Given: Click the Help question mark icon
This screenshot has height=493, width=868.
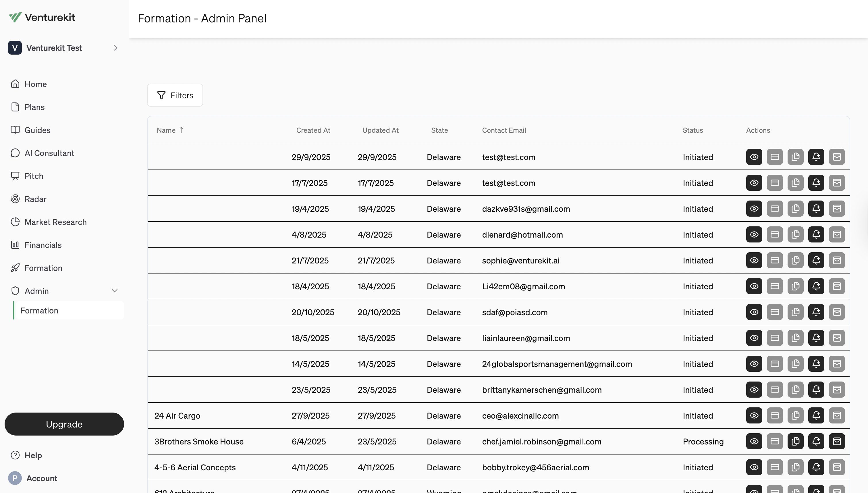Looking at the screenshot, I should [x=15, y=455].
